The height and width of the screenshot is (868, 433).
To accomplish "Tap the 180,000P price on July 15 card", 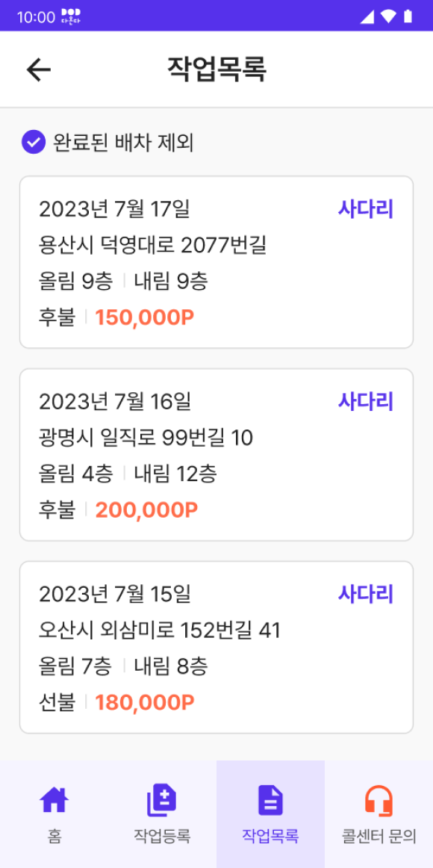I will pyautogui.click(x=145, y=702).
